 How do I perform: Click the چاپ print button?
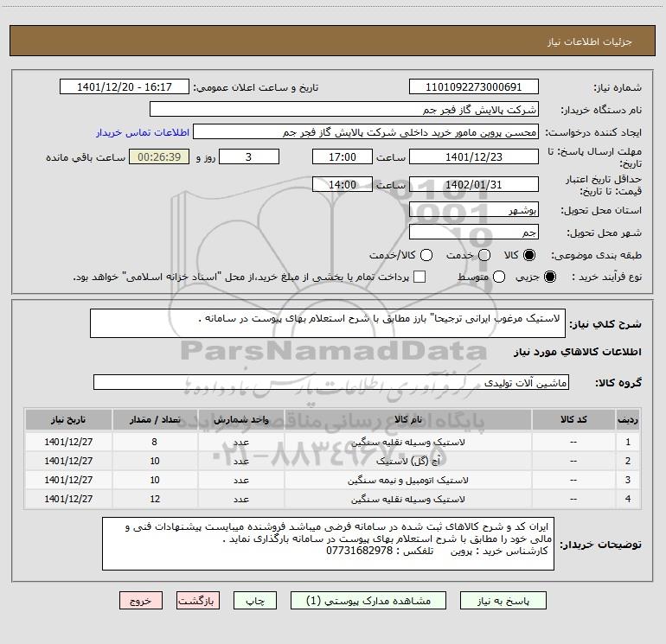click(x=255, y=601)
